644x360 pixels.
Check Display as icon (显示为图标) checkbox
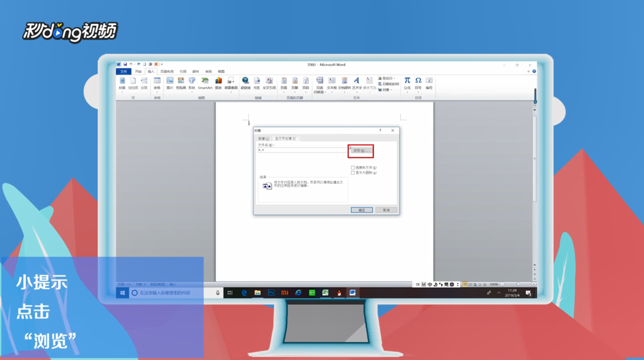point(353,173)
